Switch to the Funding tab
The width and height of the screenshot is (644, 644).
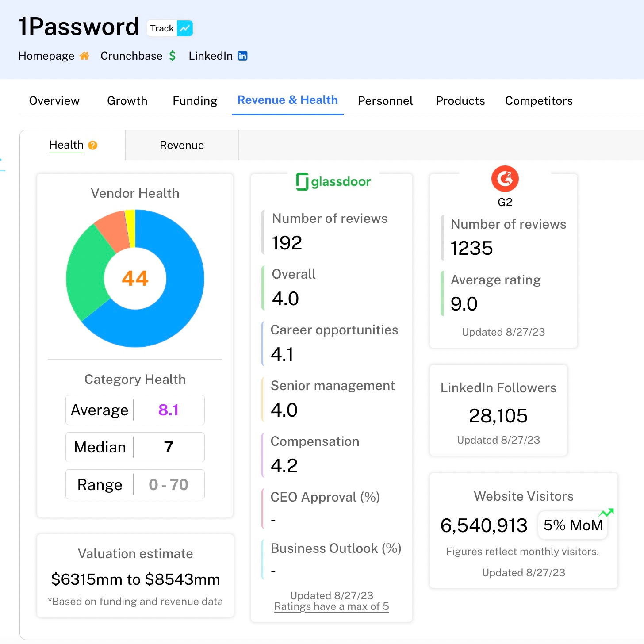tap(195, 101)
